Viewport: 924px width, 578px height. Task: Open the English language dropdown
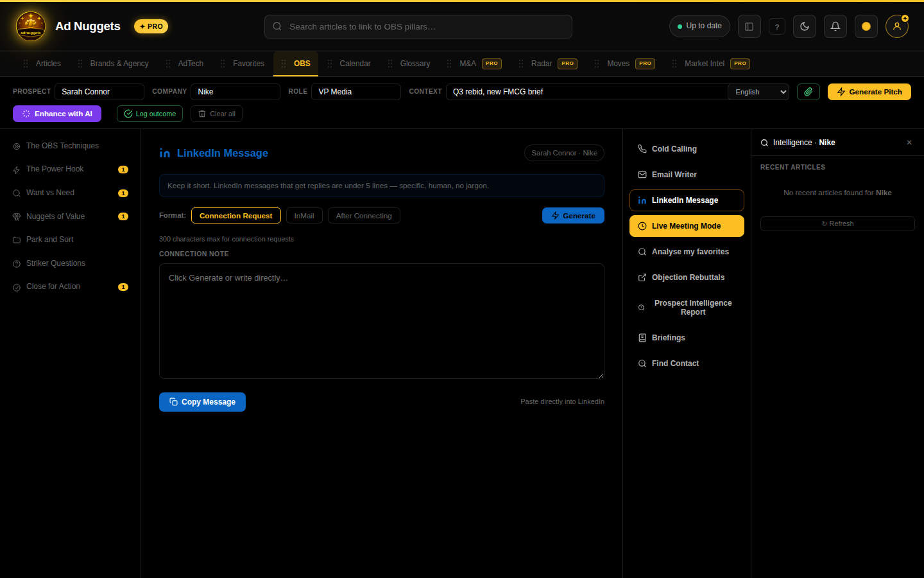[759, 92]
